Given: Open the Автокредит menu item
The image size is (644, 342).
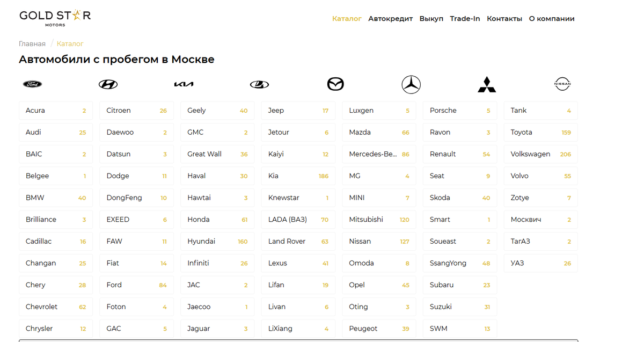Looking at the screenshot, I should pyautogui.click(x=390, y=19).
